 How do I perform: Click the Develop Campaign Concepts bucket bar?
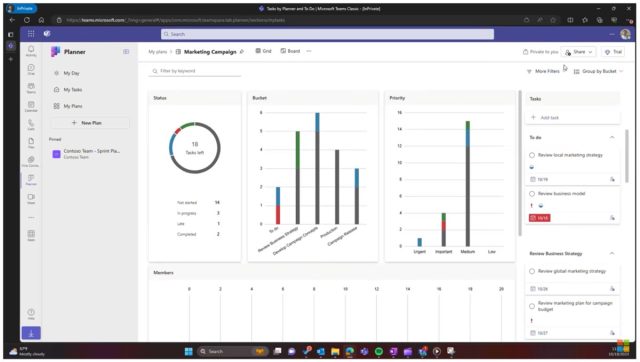[x=317, y=168]
